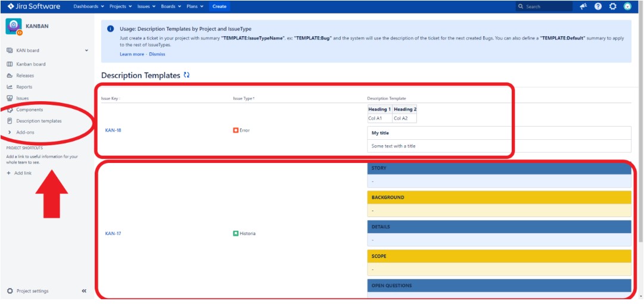This screenshot has height=304, width=644.
Task: Open the notifications megaphone icon
Action: [583, 7]
